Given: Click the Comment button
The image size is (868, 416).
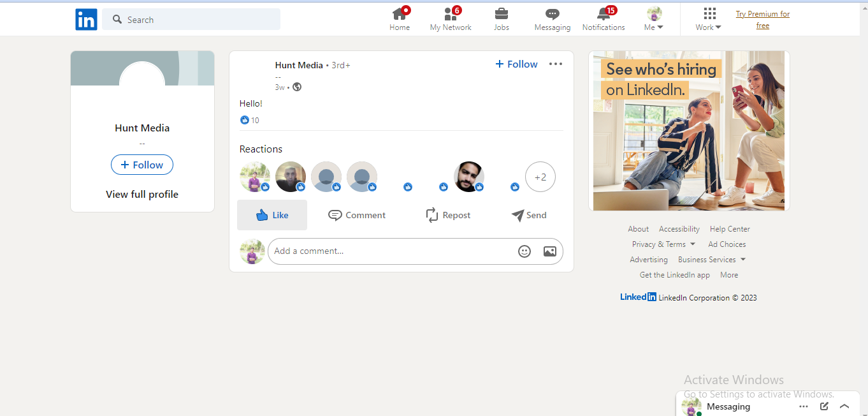Looking at the screenshot, I should click(x=357, y=215).
